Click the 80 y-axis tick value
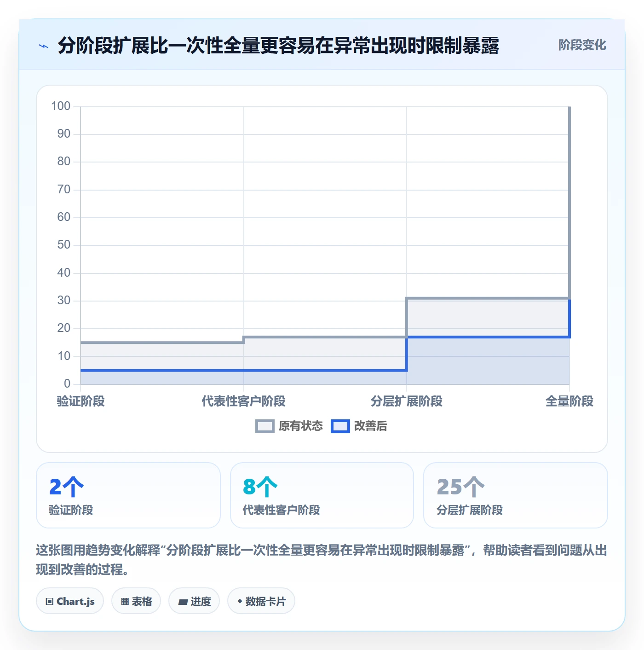 click(x=64, y=162)
